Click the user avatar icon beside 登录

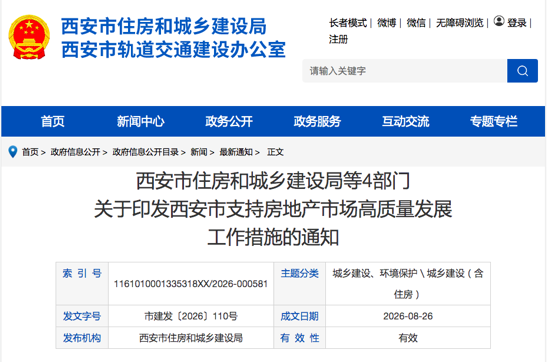pos(499,21)
